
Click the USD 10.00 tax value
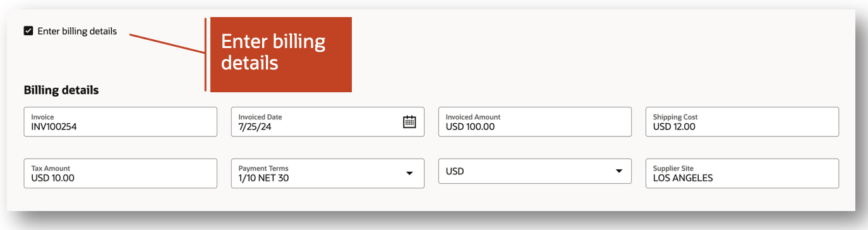click(52, 178)
